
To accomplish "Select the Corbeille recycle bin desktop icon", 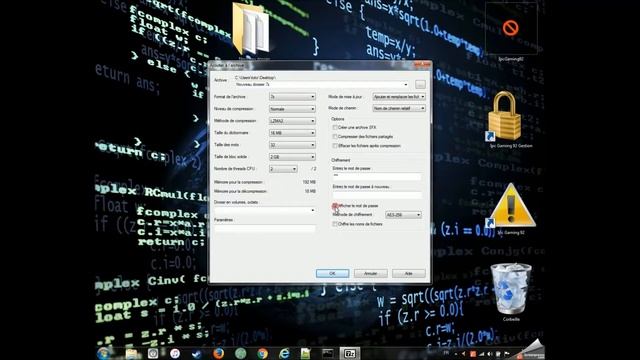I will point(511,292).
